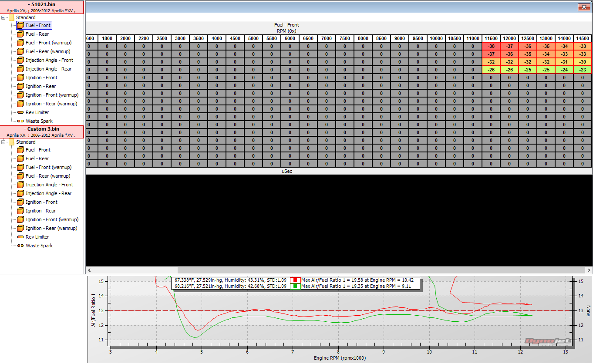Click the RPM (0x) axis title

(x=286, y=31)
